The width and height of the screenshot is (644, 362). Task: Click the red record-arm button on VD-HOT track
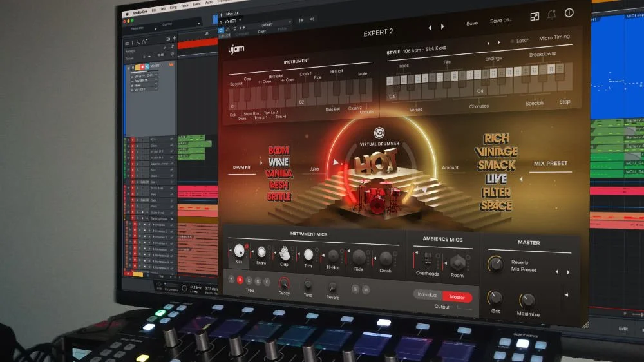coord(142,66)
